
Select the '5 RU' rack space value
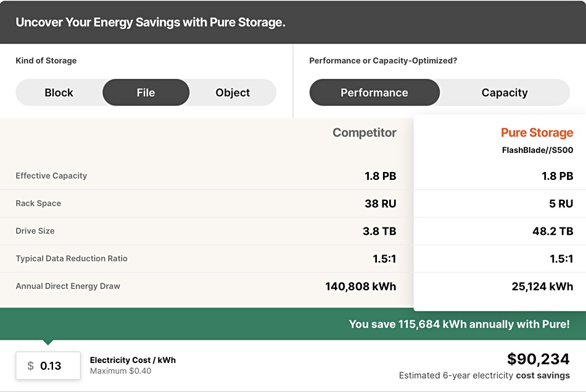[x=561, y=203]
